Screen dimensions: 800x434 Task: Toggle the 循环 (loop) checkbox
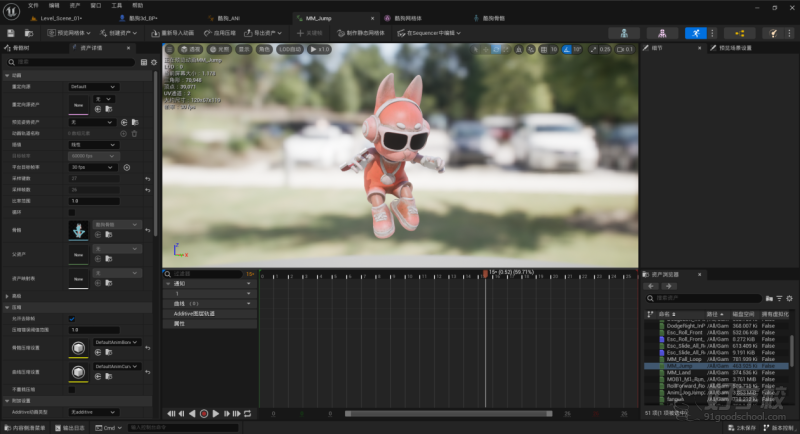[x=72, y=212]
